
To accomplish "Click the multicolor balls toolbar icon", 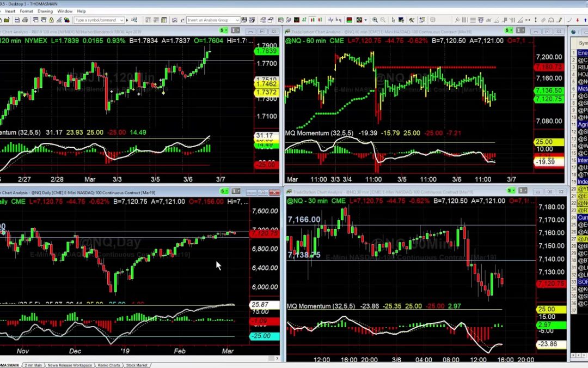I will click(x=67, y=20).
